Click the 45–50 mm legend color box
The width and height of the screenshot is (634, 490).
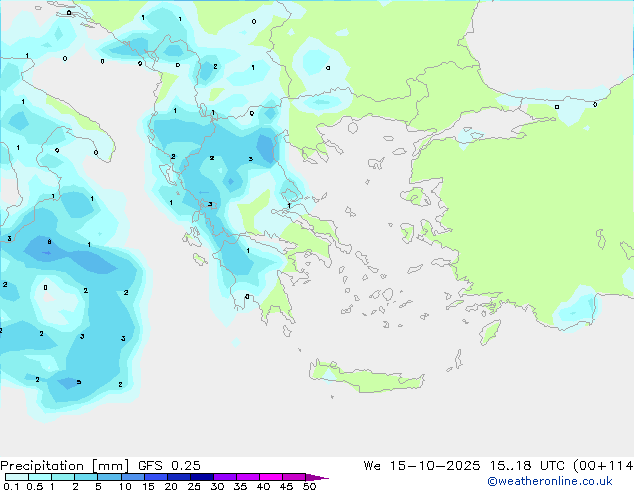click(x=294, y=477)
